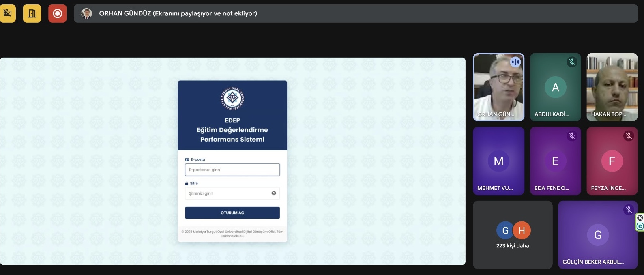Click the muted mic icon on FEYZA İNCE tile
This screenshot has width=644, height=275.
click(x=629, y=136)
